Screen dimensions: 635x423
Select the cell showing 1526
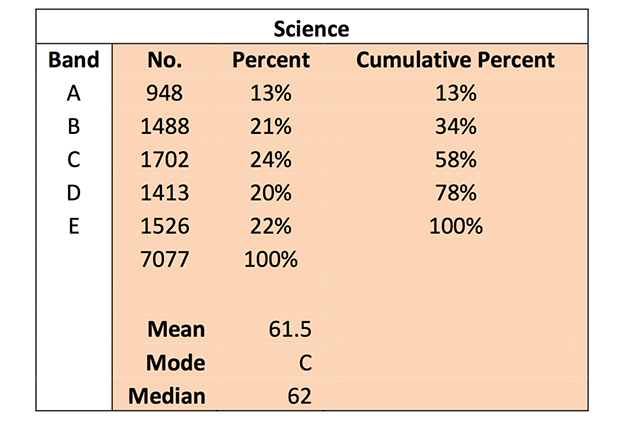click(163, 226)
